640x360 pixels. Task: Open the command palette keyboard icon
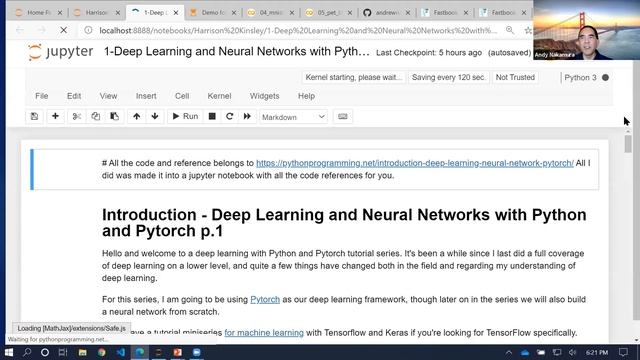[343, 117]
